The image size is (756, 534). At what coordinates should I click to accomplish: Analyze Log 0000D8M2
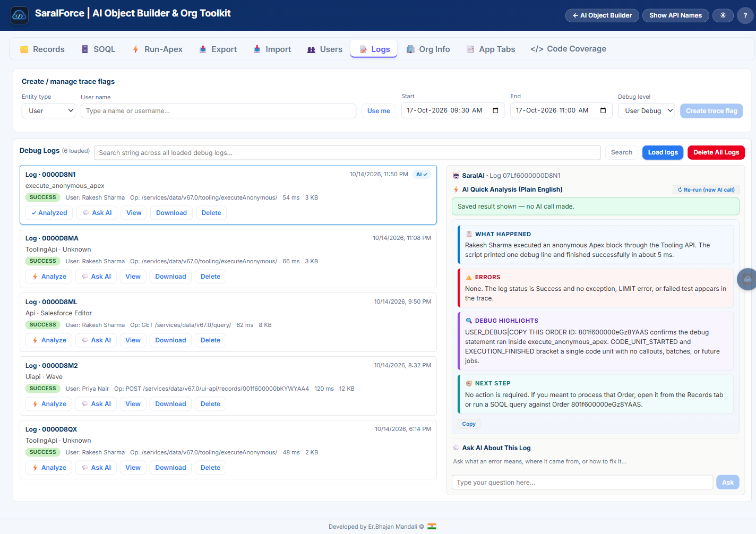tap(49, 404)
